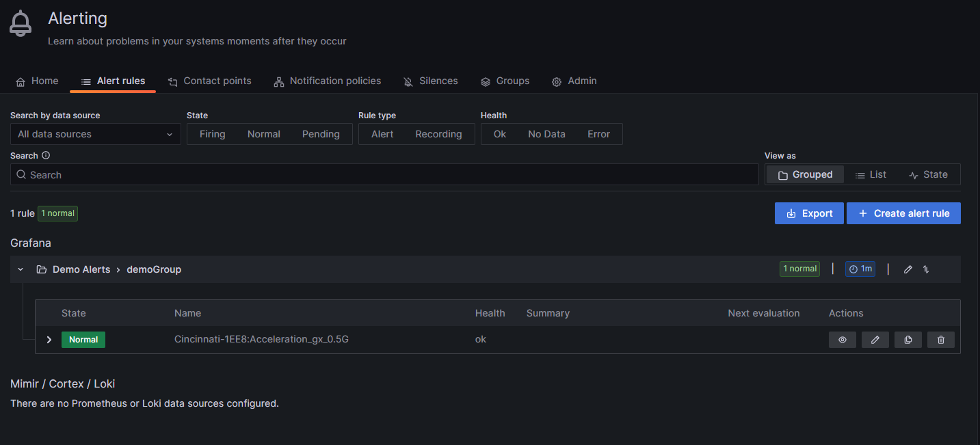Click the Actions column header

point(846,313)
